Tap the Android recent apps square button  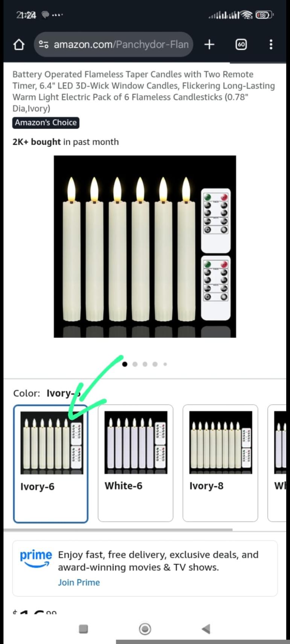click(x=84, y=629)
